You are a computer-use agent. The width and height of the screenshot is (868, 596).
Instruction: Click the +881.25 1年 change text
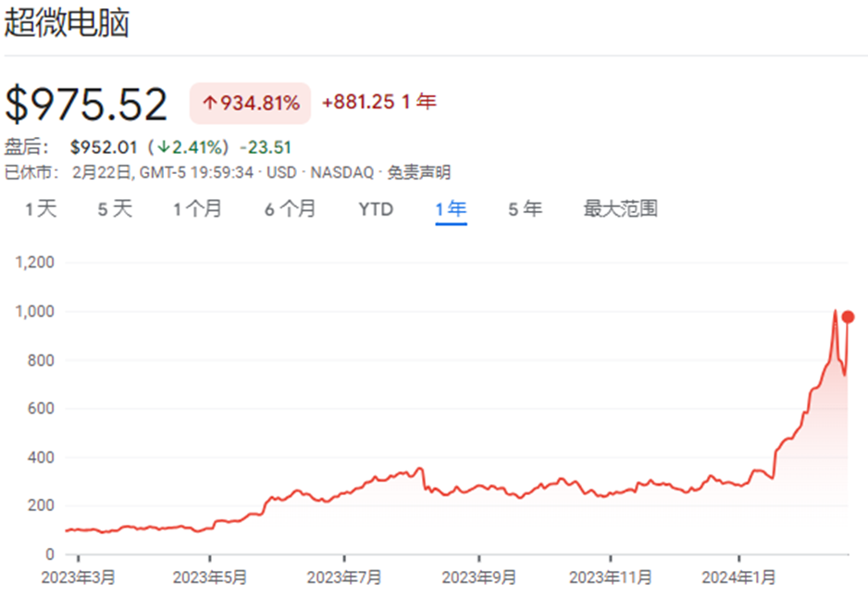tap(378, 103)
